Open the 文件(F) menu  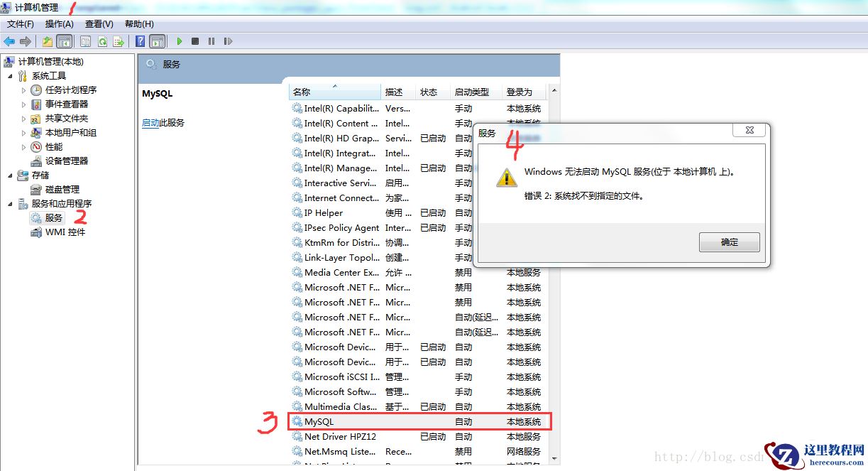tap(21, 24)
